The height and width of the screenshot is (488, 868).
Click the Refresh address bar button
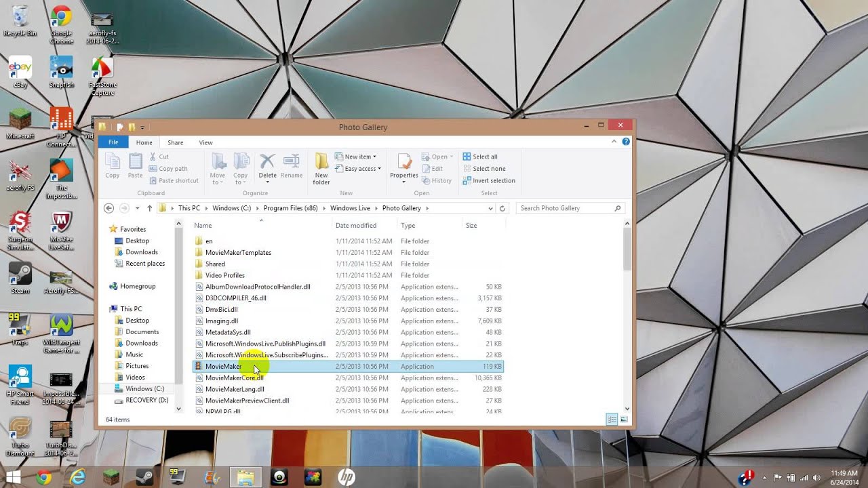click(502, 208)
